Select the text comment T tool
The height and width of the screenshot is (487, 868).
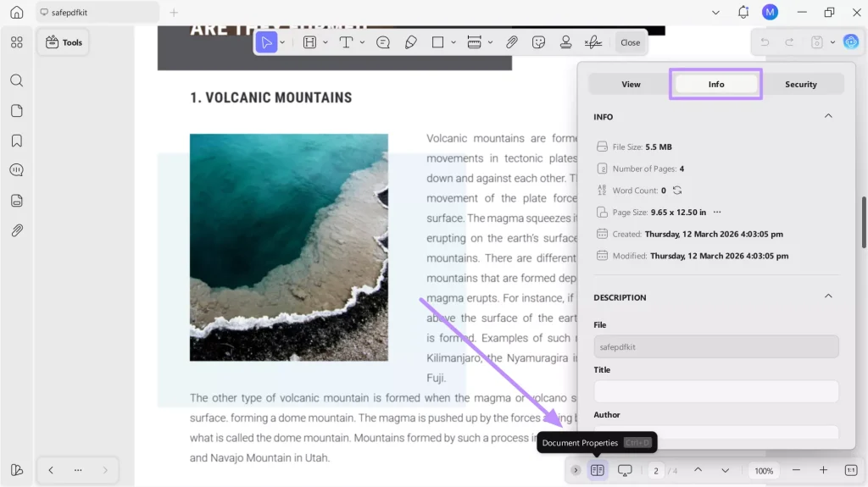(x=346, y=42)
